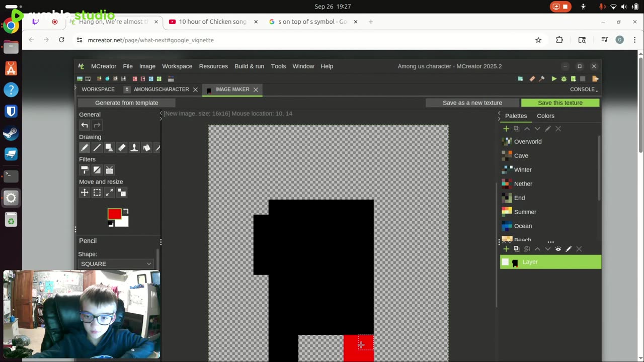Screen dimensions: 644x362
Task: Add a new layer with plus icon
Action: [506, 249]
